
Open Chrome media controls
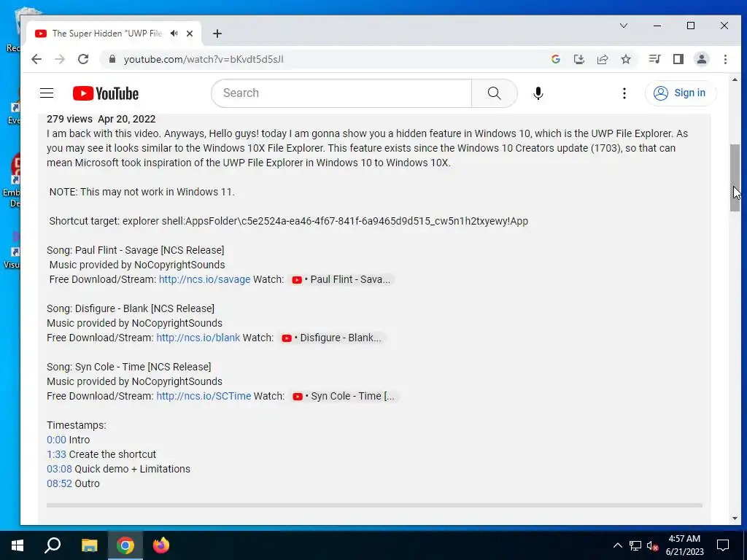click(654, 59)
